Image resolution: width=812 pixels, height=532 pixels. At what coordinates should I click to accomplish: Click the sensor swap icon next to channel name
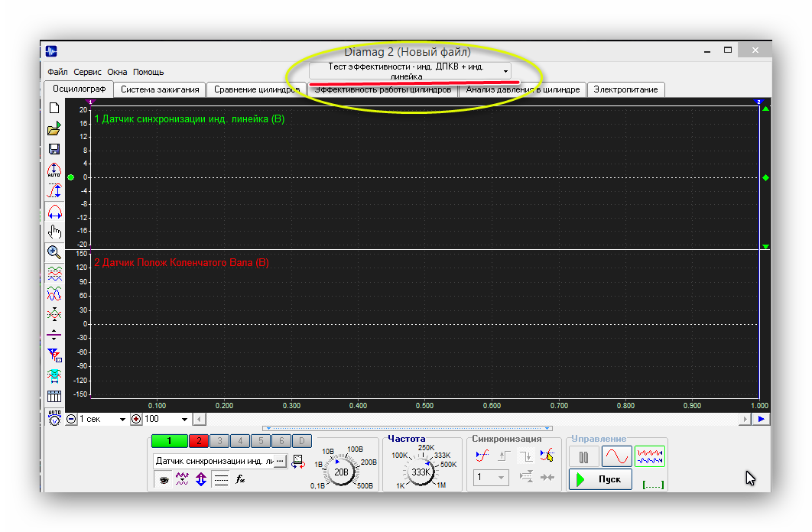[x=297, y=461]
